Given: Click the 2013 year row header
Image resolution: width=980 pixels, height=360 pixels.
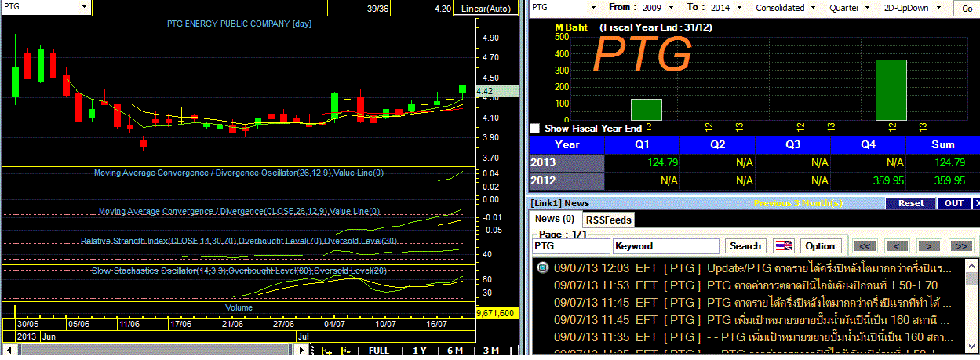Looking at the screenshot, I should coord(567,162).
